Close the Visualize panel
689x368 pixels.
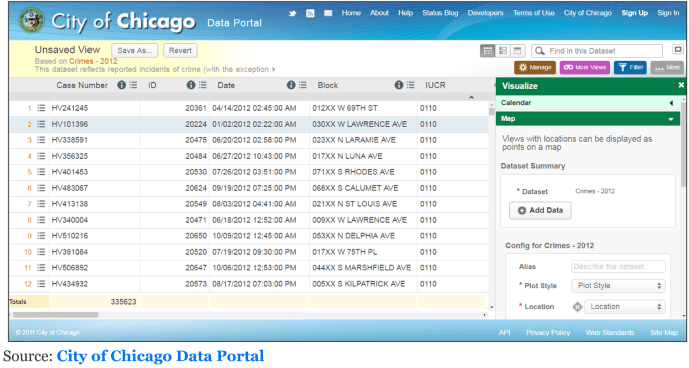(681, 85)
